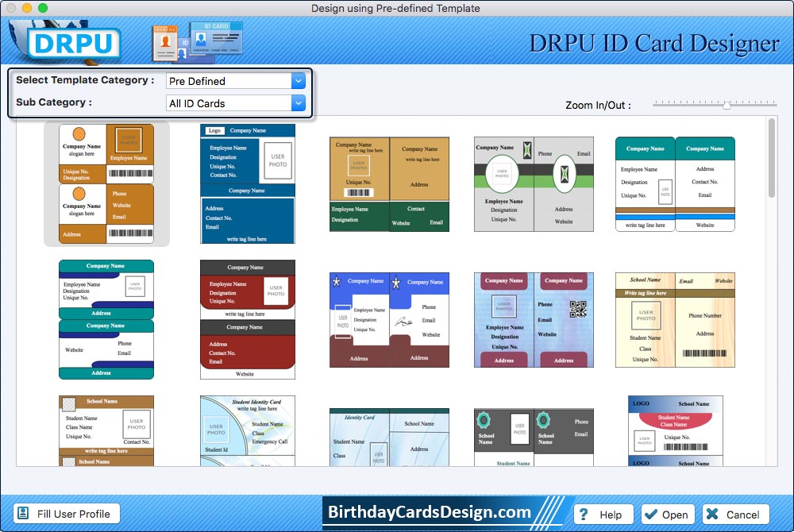
Task: Select the brown School Name template
Action: 106,431
